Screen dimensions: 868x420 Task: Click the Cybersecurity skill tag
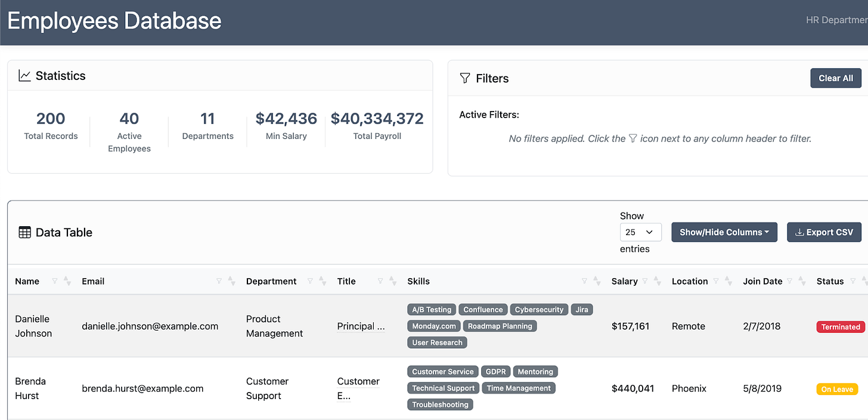click(539, 310)
